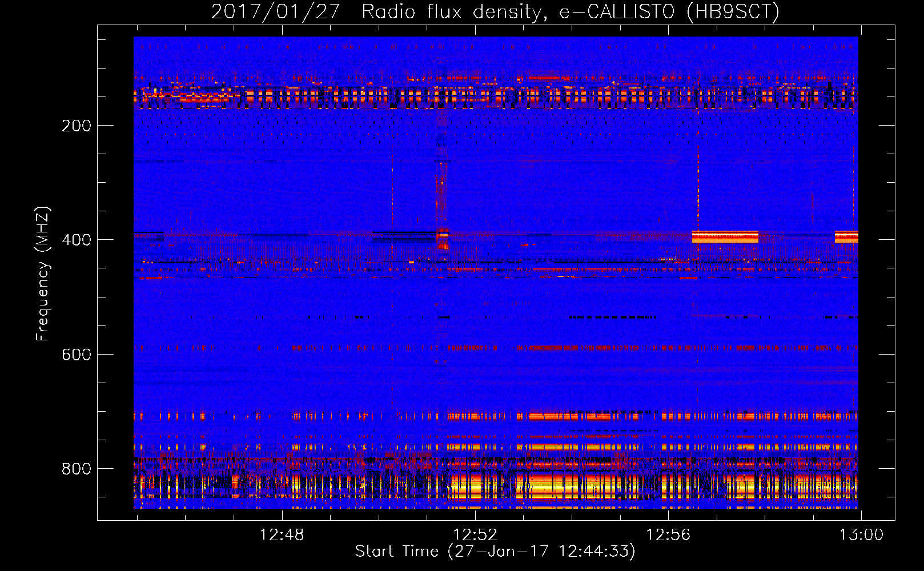The height and width of the screenshot is (571, 924).
Task: Click the bright burst near 400 MHz after 12:56
Action: click(725, 236)
